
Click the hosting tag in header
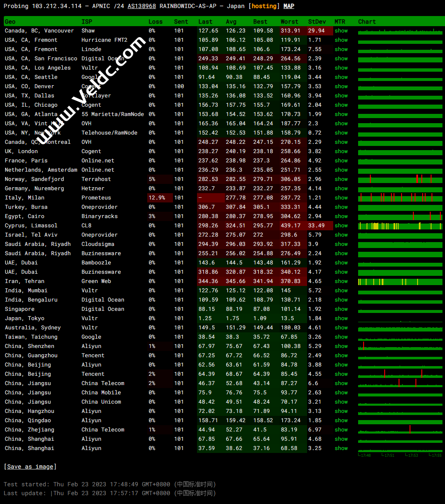click(x=264, y=6)
